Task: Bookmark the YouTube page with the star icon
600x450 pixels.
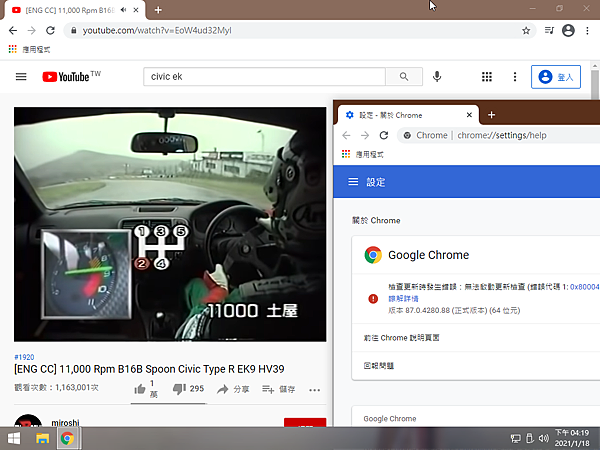Action: pos(526,31)
